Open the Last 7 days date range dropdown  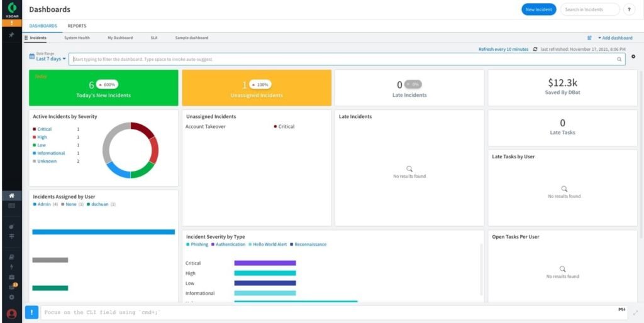pyautogui.click(x=50, y=59)
